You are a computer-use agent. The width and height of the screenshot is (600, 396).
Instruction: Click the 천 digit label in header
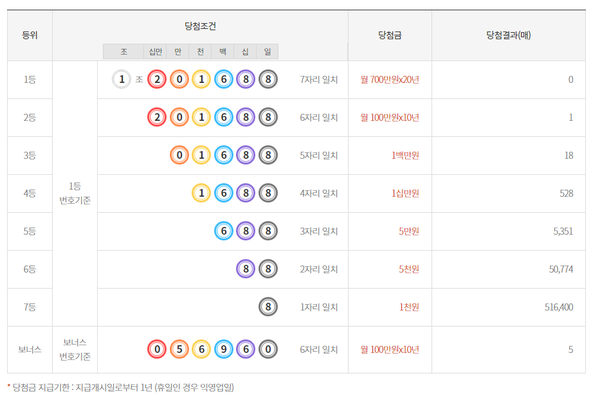tap(200, 52)
